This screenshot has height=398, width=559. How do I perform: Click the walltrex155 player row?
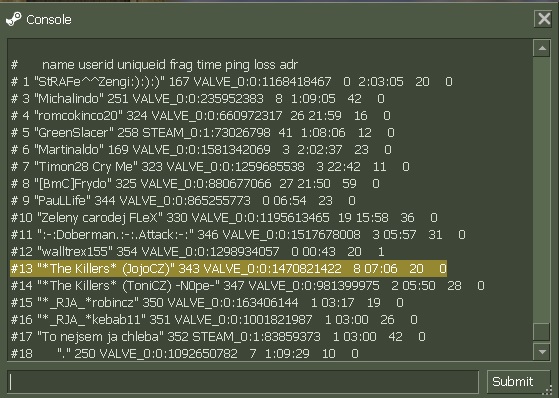tap(198, 252)
